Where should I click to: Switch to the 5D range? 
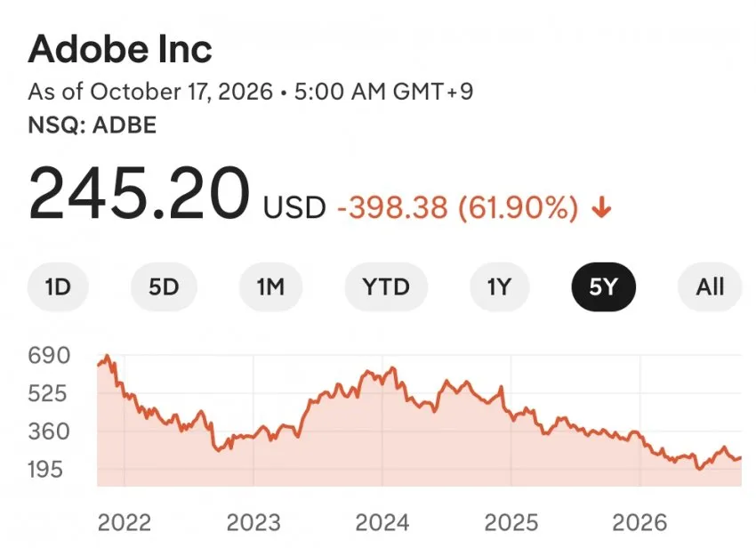click(x=164, y=287)
